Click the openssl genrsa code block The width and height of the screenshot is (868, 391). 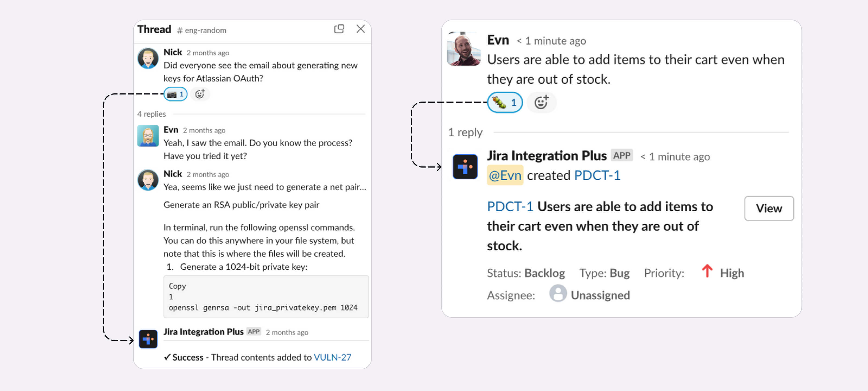(x=266, y=297)
